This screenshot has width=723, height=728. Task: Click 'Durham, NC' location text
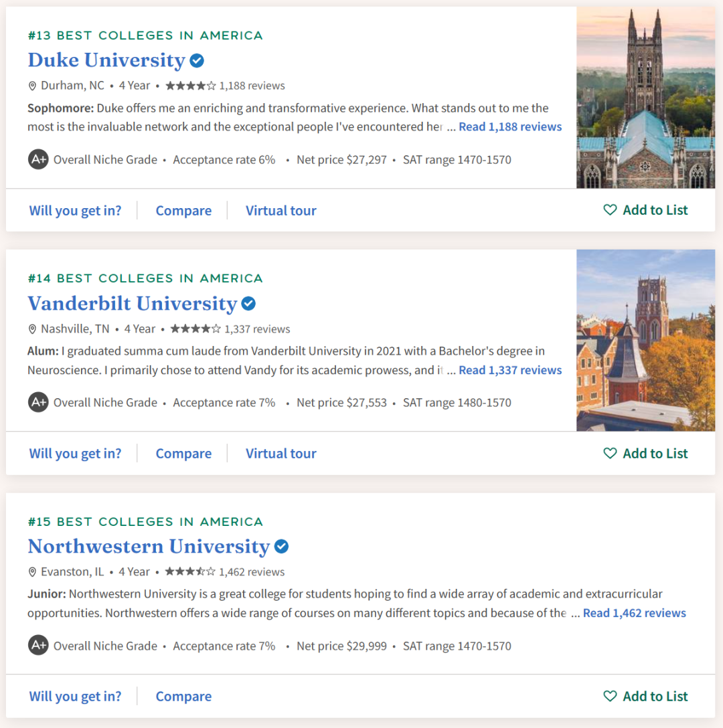[72, 86]
